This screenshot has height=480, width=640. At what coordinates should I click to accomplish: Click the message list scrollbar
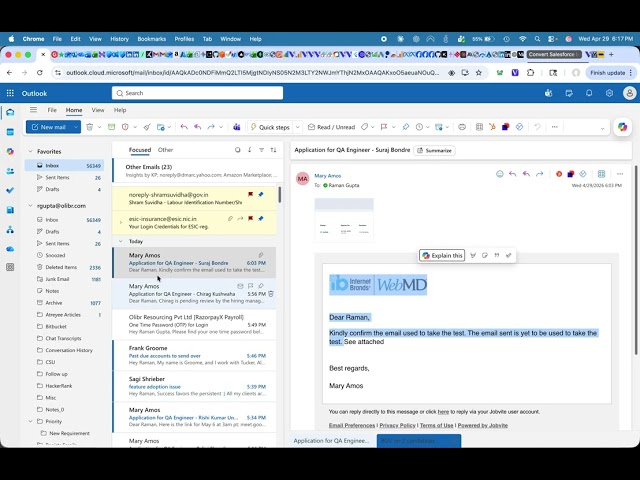point(280,195)
